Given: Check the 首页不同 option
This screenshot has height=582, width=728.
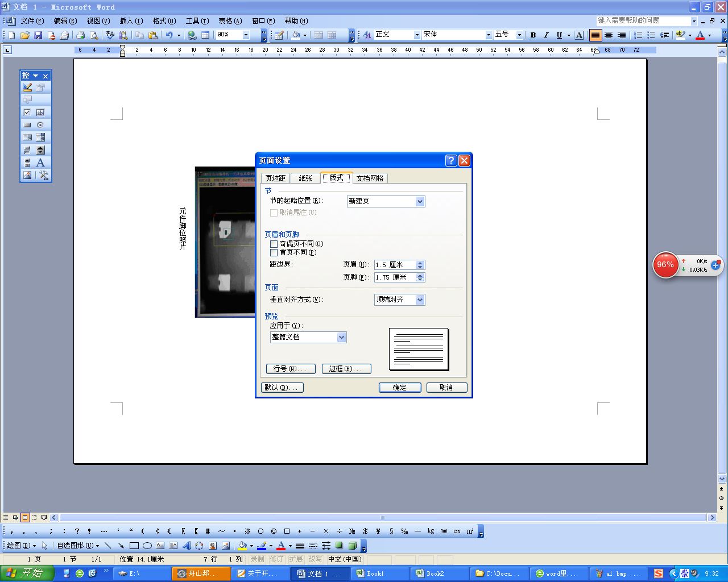Looking at the screenshot, I should 274,252.
